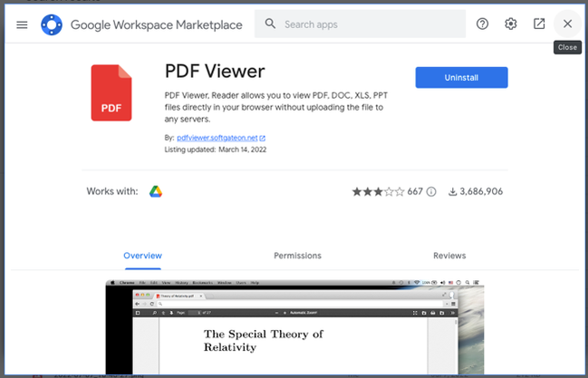The width and height of the screenshot is (588, 378).
Task: Open Marketplace in a new window icon
Action: point(539,24)
